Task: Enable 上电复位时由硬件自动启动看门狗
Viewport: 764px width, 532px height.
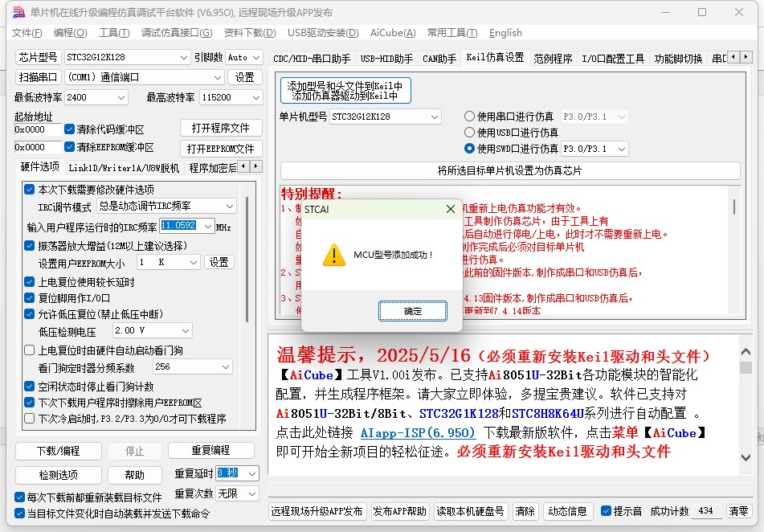Action: (30, 350)
